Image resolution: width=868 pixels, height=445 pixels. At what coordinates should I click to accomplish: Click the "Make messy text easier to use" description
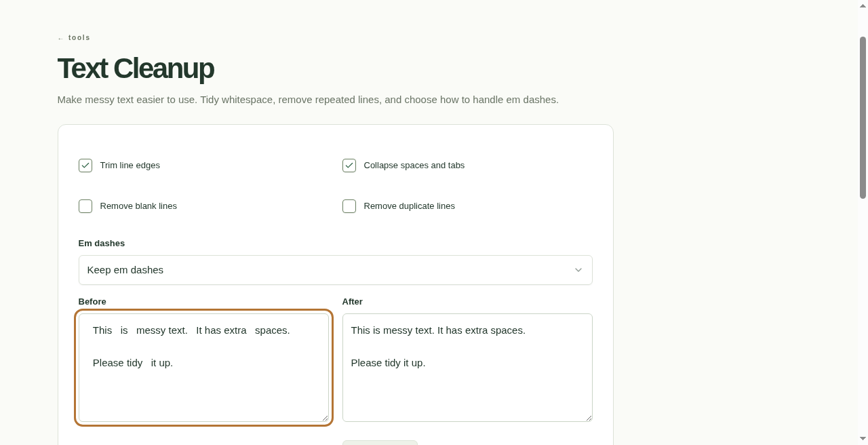click(x=308, y=100)
